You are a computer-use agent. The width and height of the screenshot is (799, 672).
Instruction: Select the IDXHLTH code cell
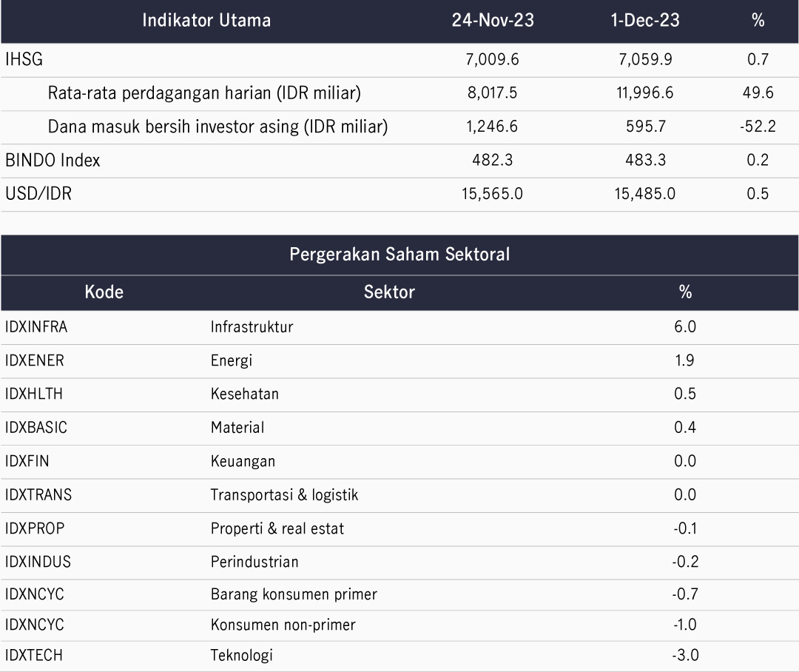34,394
